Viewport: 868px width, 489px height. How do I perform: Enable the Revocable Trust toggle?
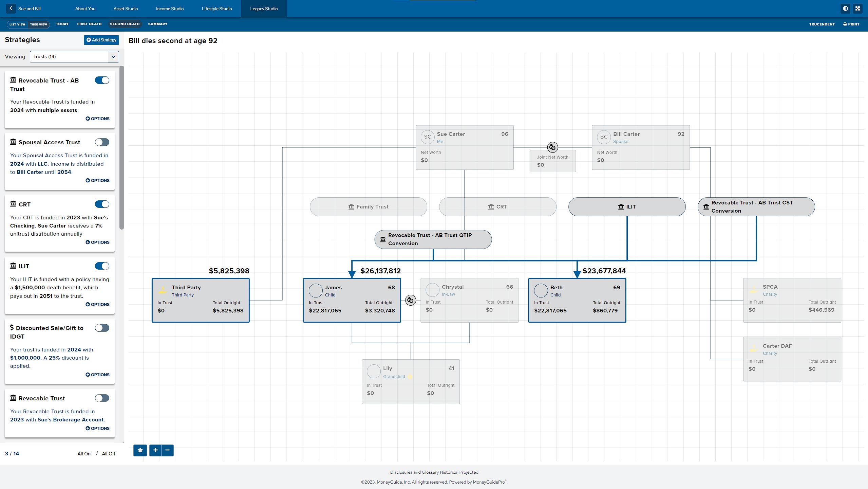(102, 398)
